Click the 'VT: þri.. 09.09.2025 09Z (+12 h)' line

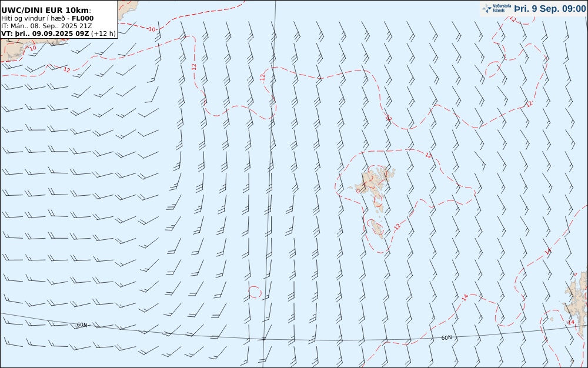click(x=58, y=34)
